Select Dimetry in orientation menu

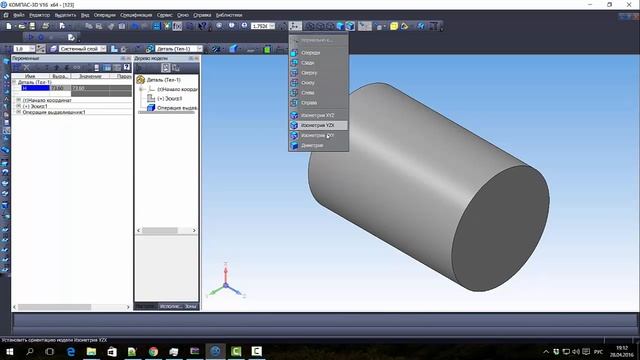(318, 145)
